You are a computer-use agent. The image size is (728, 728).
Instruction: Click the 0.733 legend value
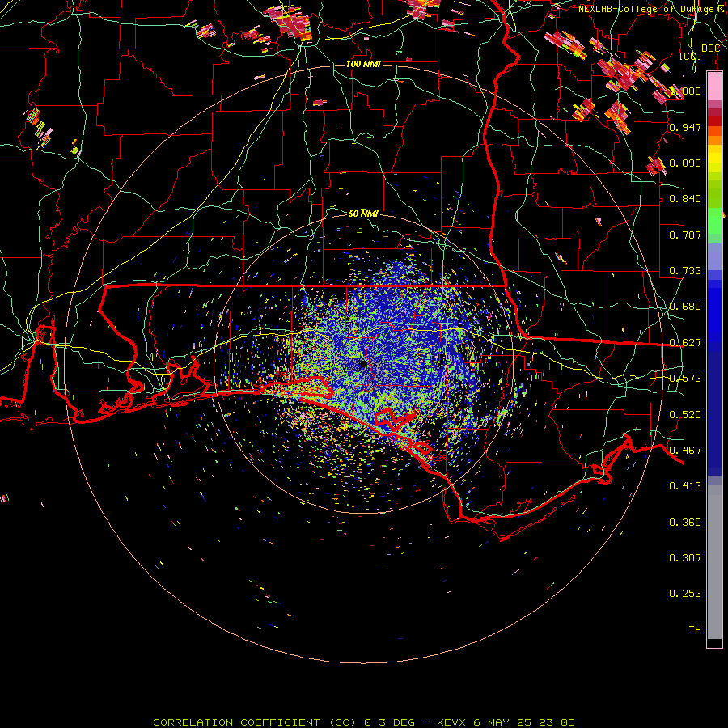coord(685,271)
